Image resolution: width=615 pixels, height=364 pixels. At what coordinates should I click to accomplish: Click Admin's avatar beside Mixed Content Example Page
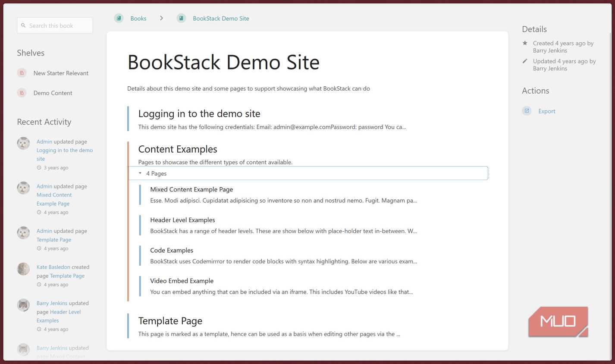[x=23, y=188]
